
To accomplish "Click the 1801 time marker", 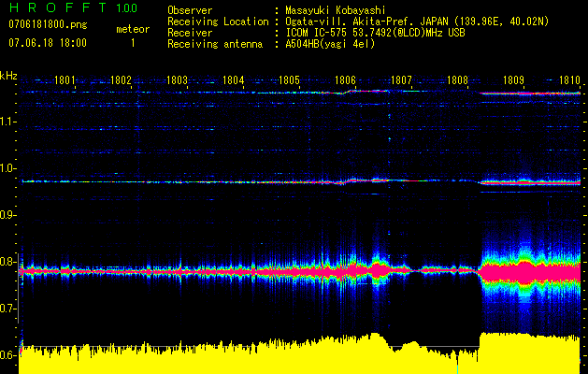I will point(65,79).
